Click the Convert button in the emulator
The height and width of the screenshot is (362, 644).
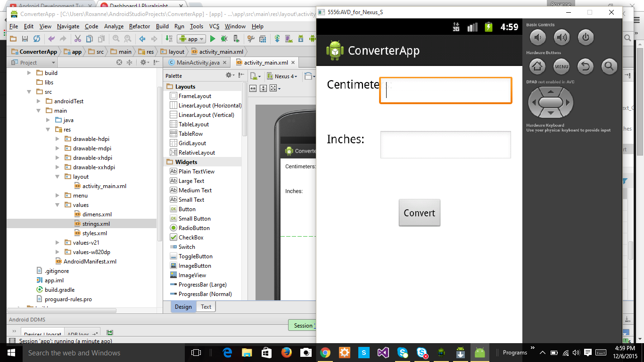(x=420, y=213)
